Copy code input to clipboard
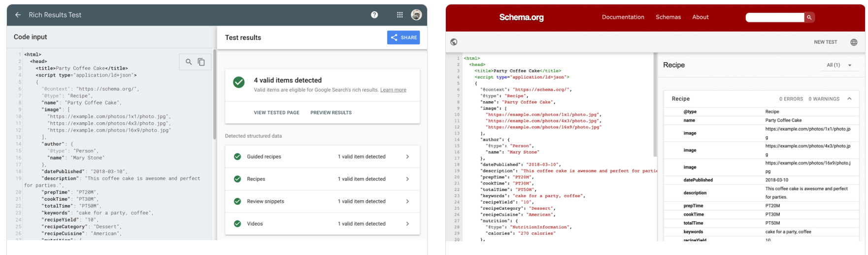 [x=201, y=62]
